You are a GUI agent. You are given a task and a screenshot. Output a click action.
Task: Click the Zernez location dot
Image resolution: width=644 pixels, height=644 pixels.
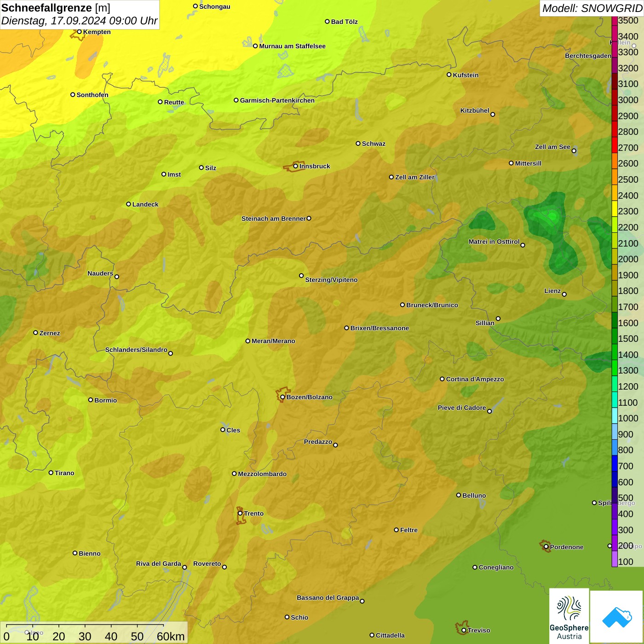coord(35,333)
